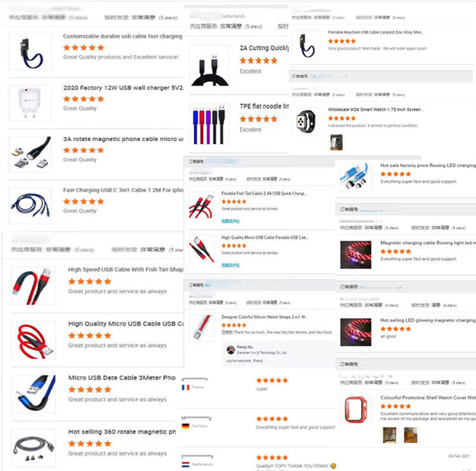Click the Portable Keychain USB Cable Lanyard title
Viewport: 476px width, 471px height.
[x=376, y=32]
